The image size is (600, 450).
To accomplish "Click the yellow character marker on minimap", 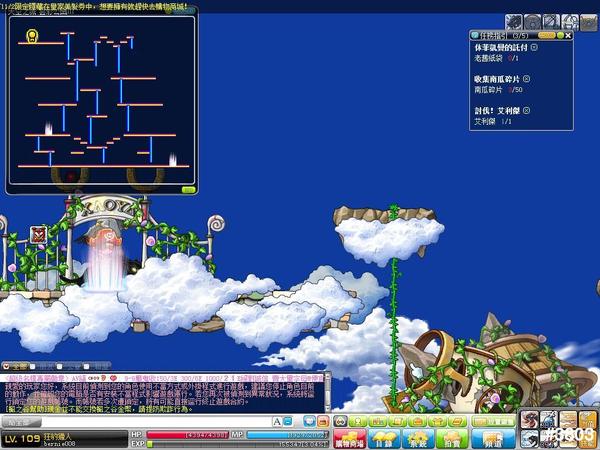I will 32,36.
